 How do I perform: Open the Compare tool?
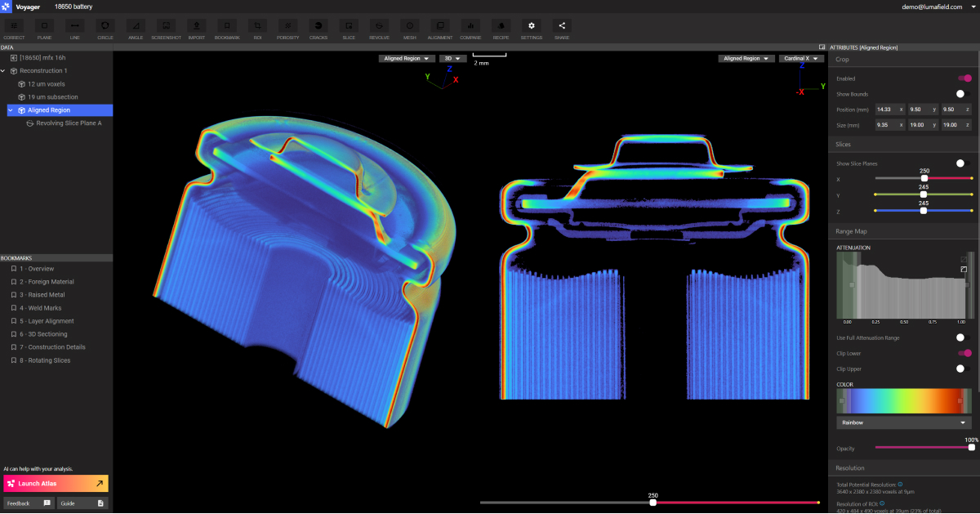pyautogui.click(x=470, y=29)
